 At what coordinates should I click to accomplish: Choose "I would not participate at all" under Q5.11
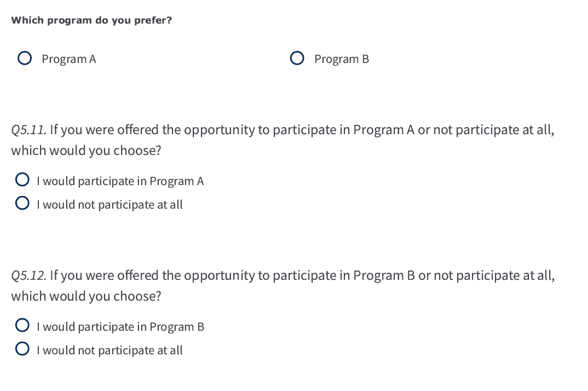pos(22,203)
